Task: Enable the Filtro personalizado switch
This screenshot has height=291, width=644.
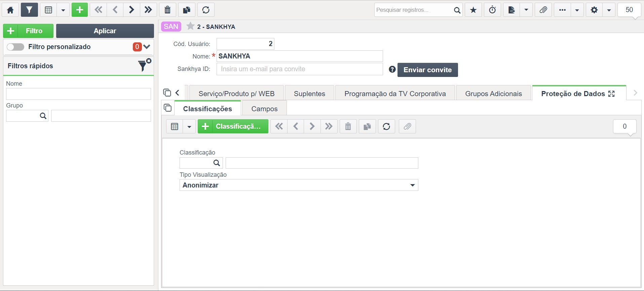Action: coord(15,47)
